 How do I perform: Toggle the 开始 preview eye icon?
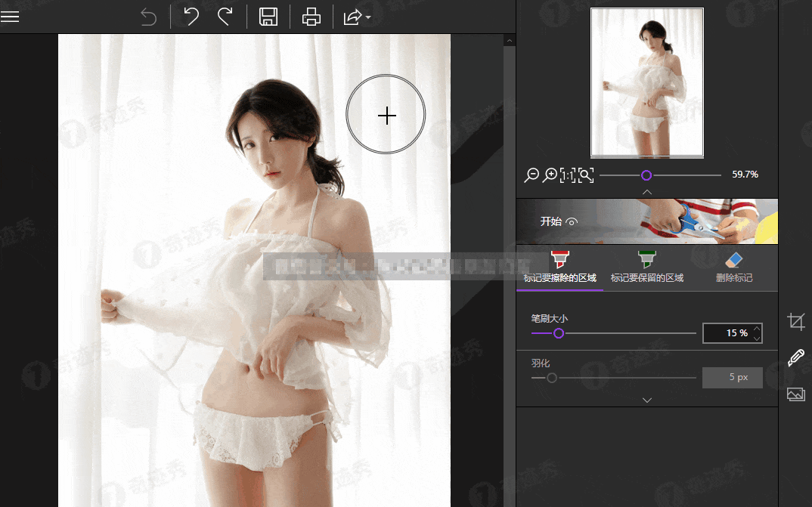tap(572, 222)
